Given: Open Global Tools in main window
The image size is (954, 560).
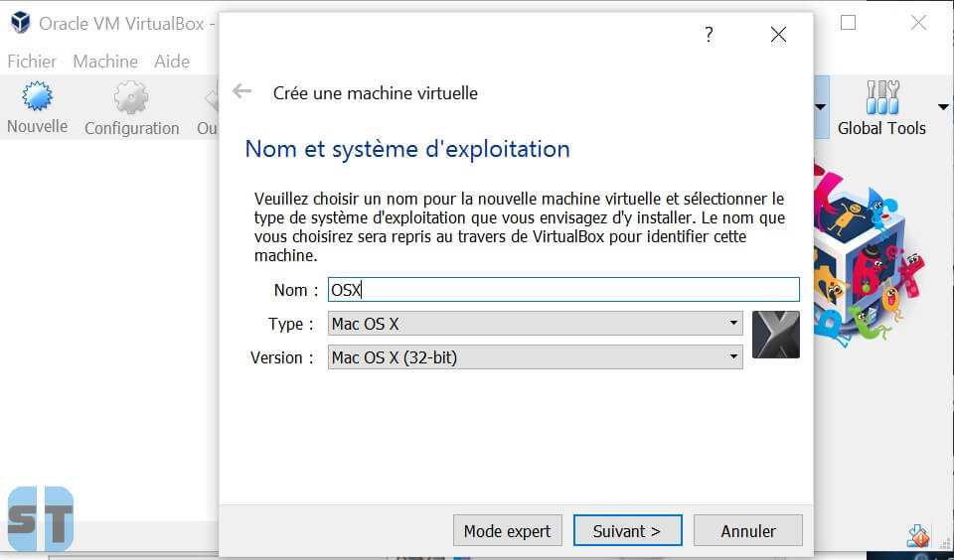Looking at the screenshot, I should point(881,108).
